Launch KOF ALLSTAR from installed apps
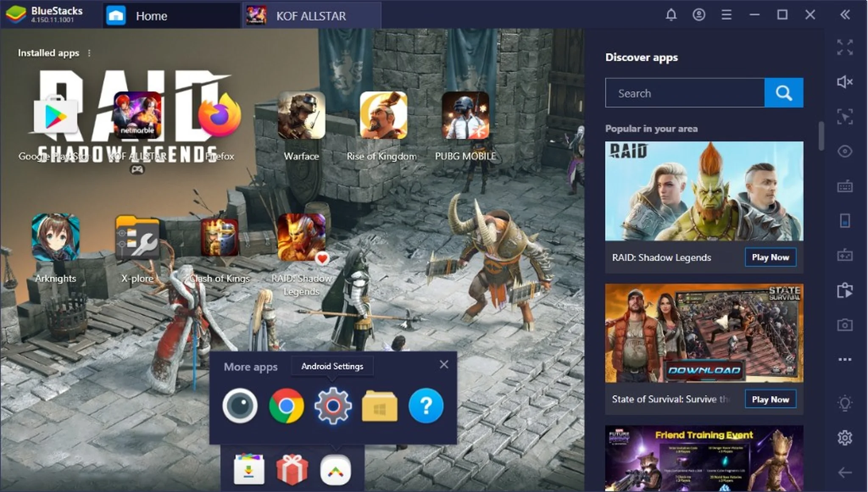 click(137, 116)
